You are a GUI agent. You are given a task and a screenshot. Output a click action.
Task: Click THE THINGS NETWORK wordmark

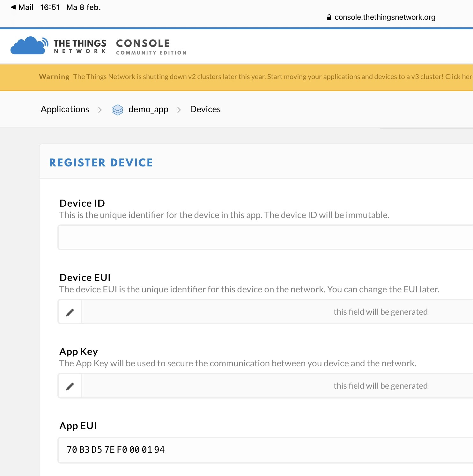[80, 46]
